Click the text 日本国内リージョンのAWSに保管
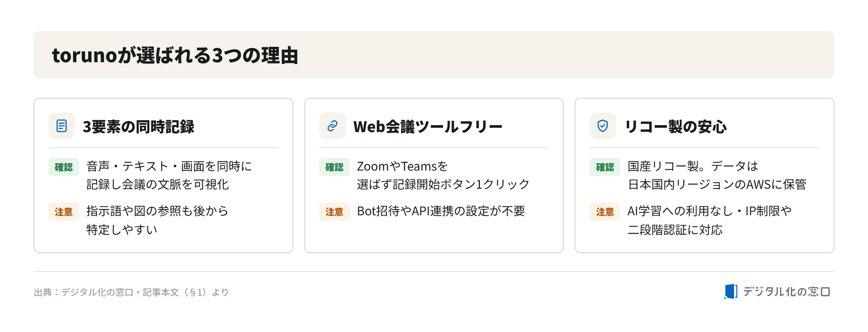This screenshot has height=332, width=868. pos(717,184)
